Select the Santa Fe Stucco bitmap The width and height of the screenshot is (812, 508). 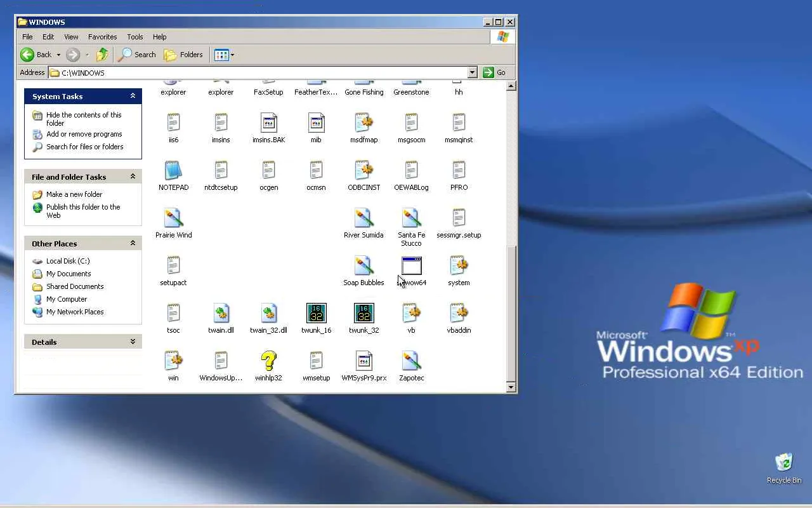pos(411,218)
